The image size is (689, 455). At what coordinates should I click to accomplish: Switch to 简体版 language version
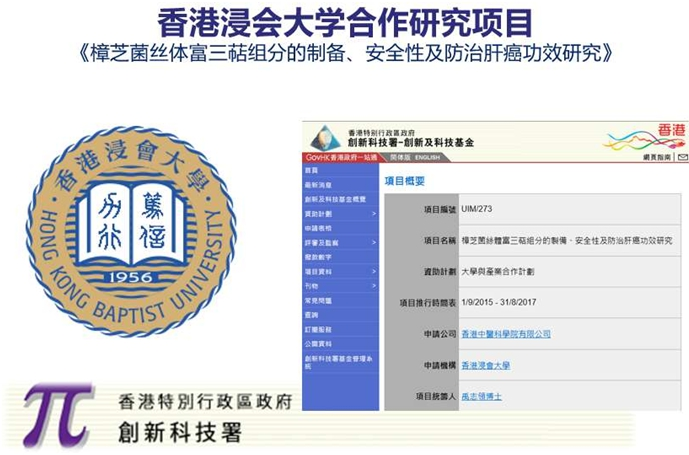pyautogui.click(x=399, y=157)
